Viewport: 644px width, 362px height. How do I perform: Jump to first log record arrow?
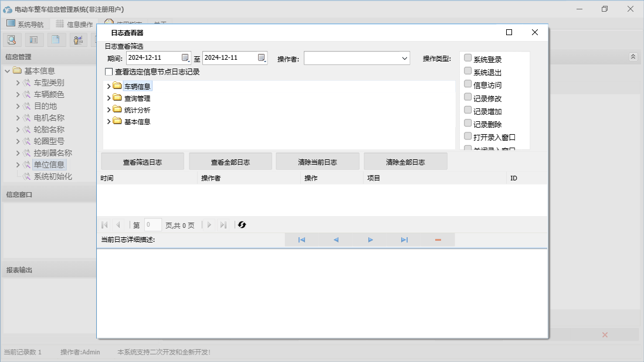(301, 240)
